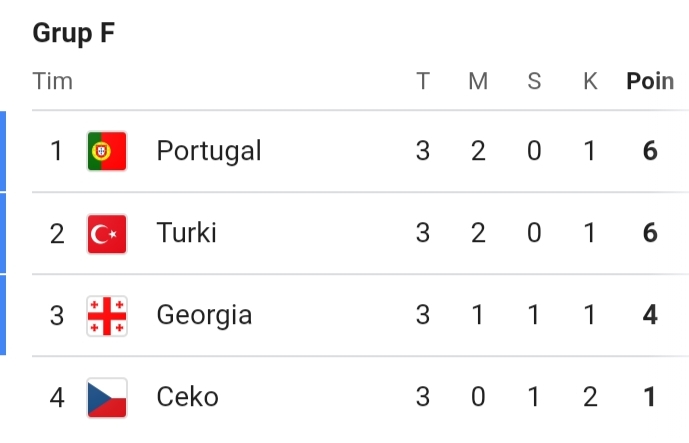The width and height of the screenshot is (689, 443).
Task: Click rank number 2 beside Turki
Action: (x=57, y=234)
